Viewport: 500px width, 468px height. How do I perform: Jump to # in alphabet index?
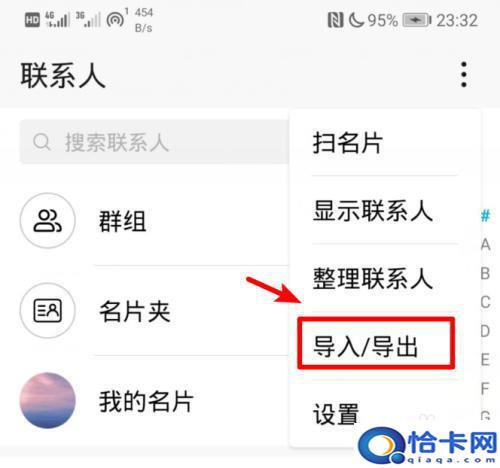click(x=486, y=216)
